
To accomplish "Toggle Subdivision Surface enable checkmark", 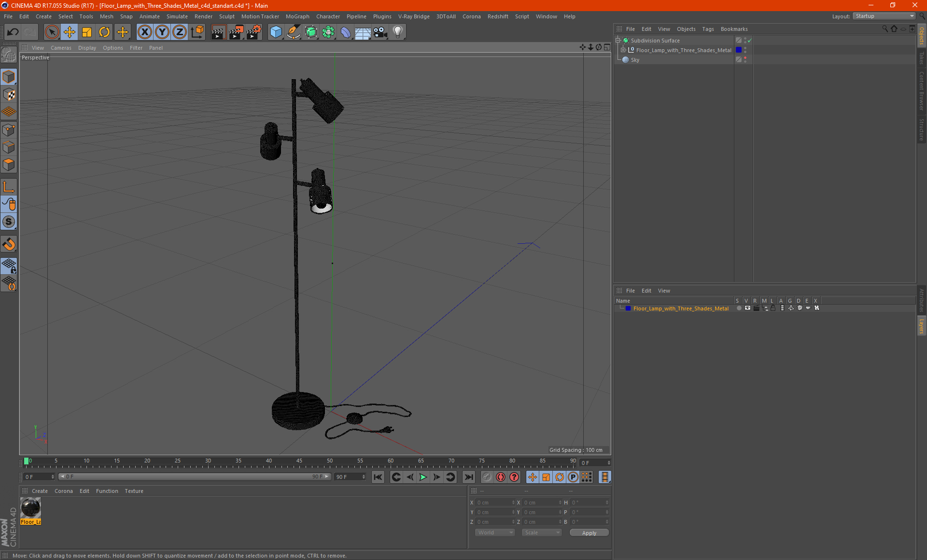I will pos(749,41).
